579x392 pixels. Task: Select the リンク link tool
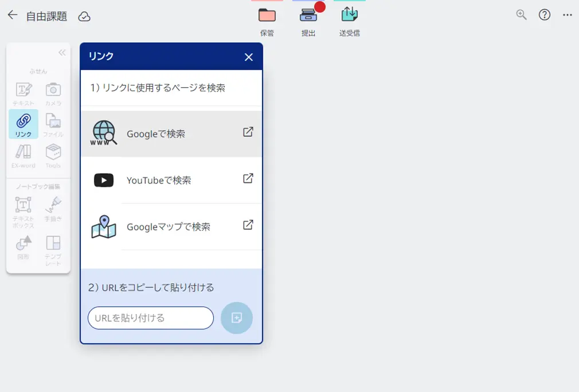[x=23, y=125]
